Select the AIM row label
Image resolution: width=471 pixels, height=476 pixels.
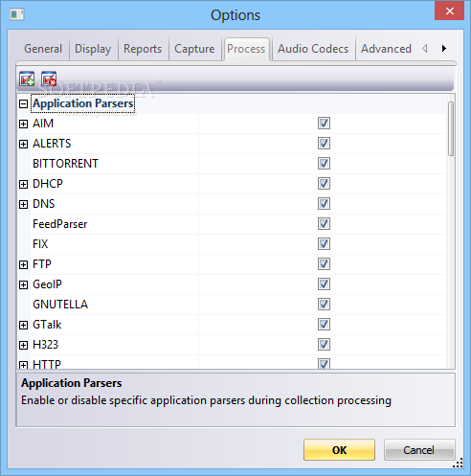pos(43,124)
